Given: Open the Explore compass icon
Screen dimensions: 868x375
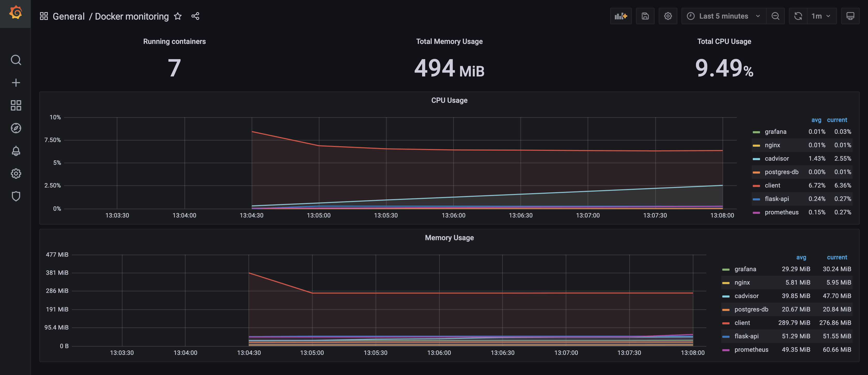Looking at the screenshot, I should coord(16,128).
